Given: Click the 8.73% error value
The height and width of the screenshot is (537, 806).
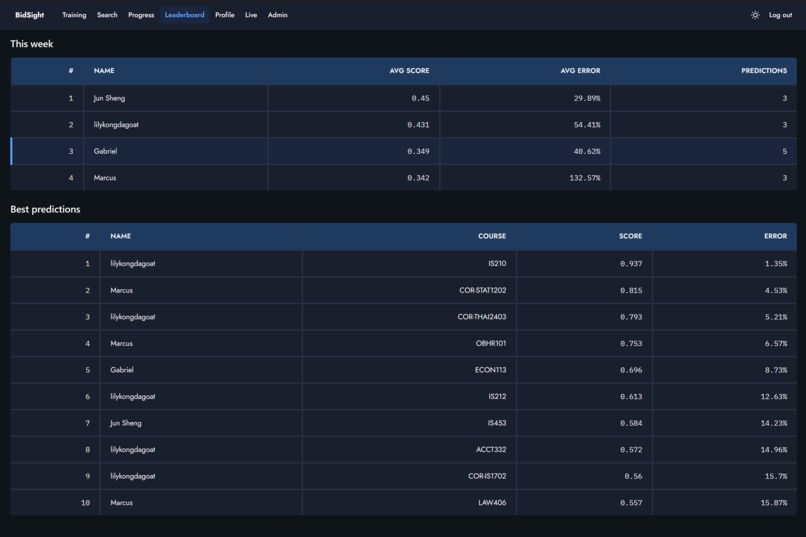Looking at the screenshot, I should (776, 370).
